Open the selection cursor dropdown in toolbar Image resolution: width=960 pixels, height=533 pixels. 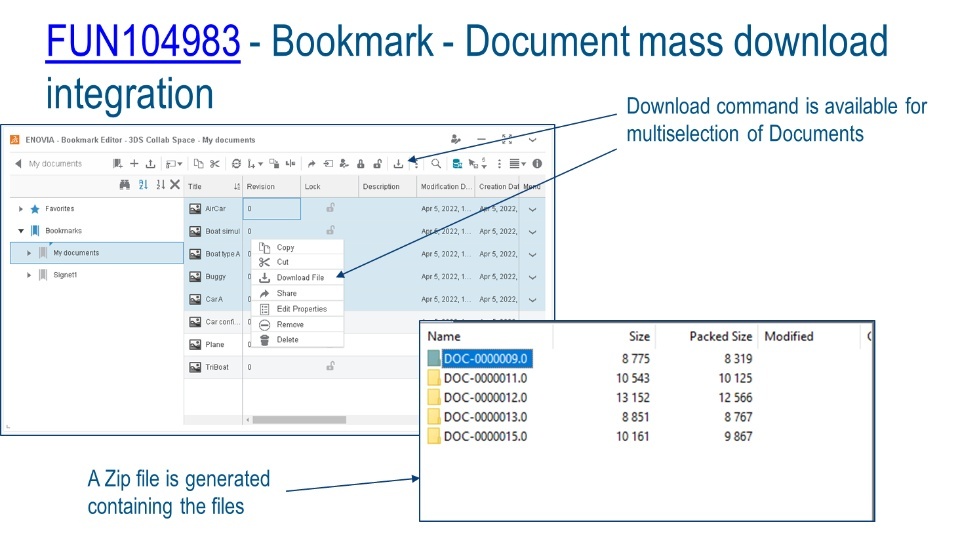pos(478,163)
